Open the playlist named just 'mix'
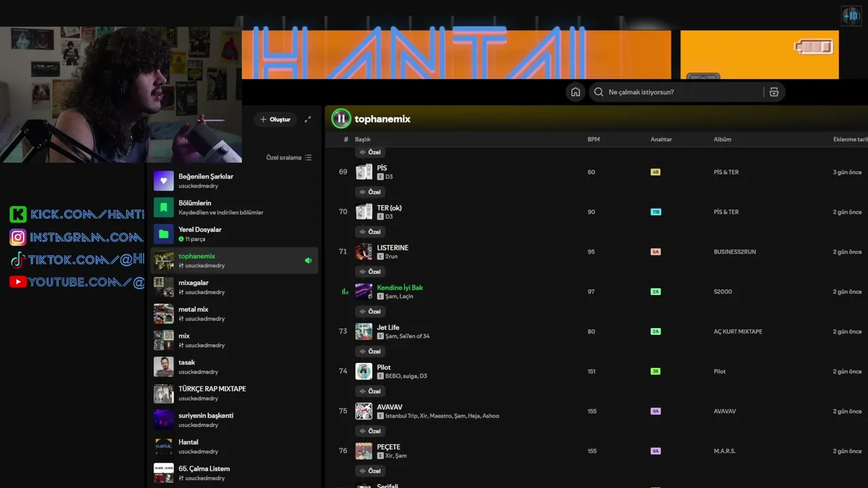This screenshot has width=868, height=488. tap(234, 340)
